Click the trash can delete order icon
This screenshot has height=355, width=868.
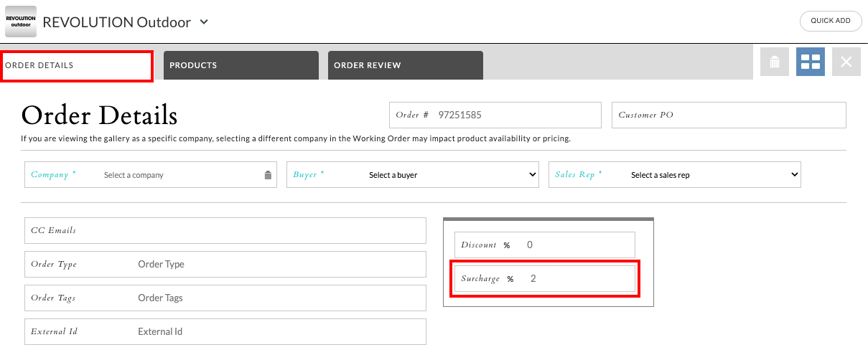[x=775, y=62]
